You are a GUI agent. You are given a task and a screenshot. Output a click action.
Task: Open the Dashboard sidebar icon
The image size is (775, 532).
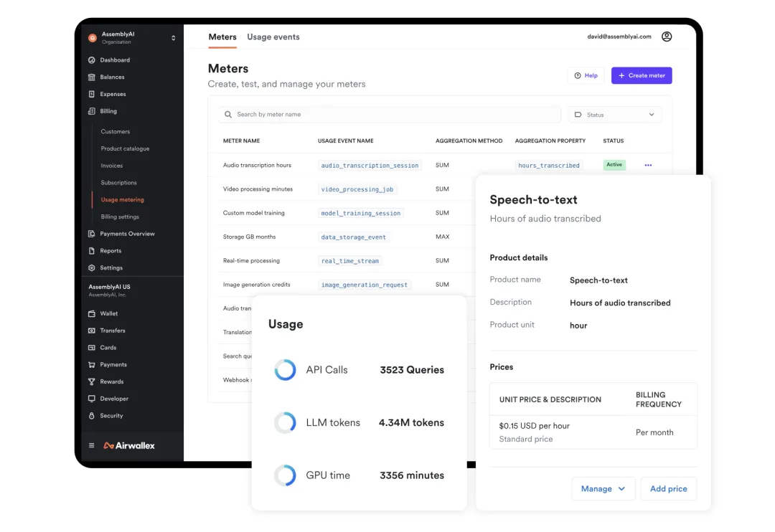(91, 60)
